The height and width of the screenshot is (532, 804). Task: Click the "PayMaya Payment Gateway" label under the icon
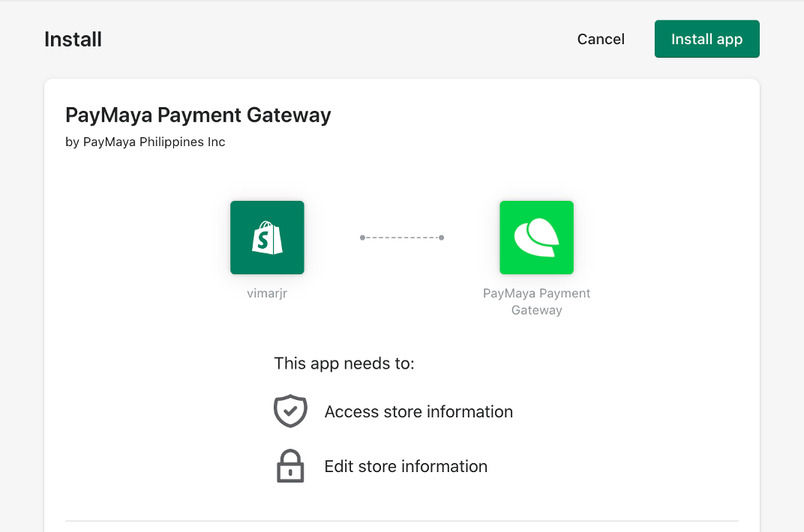tap(536, 301)
